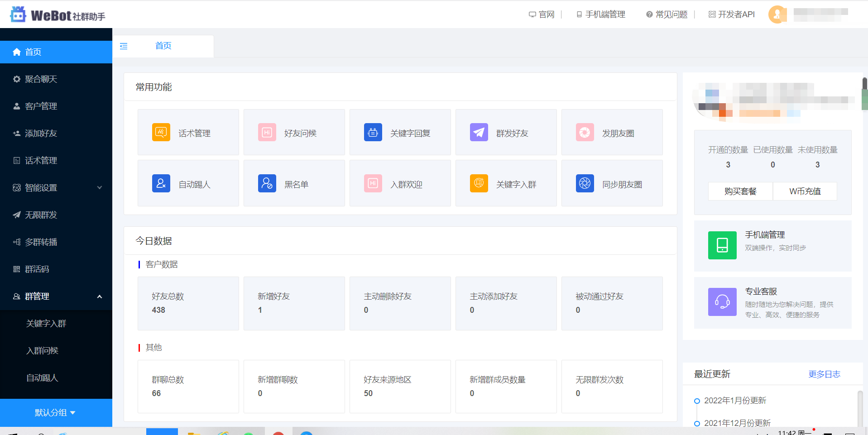Toggle the sidebar collapse icon
868x435 pixels.
pyautogui.click(x=124, y=46)
